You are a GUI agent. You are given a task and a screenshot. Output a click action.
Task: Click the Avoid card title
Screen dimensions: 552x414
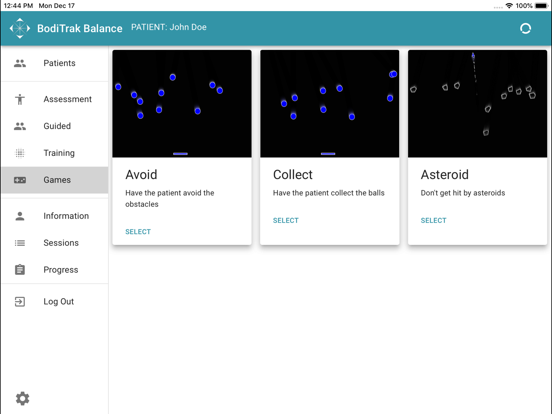pyautogui.click(x=141, y=175)
